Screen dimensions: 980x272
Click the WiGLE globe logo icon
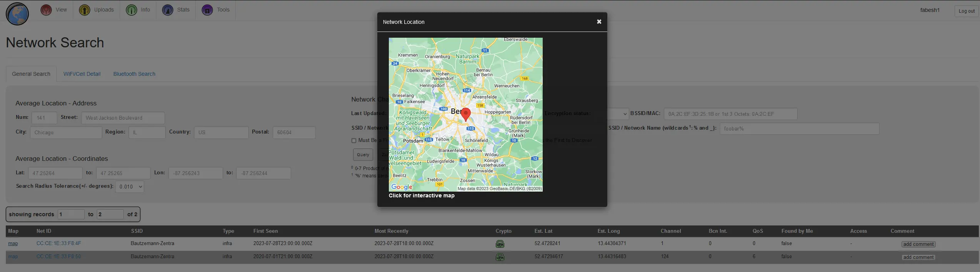coord(17,14)
